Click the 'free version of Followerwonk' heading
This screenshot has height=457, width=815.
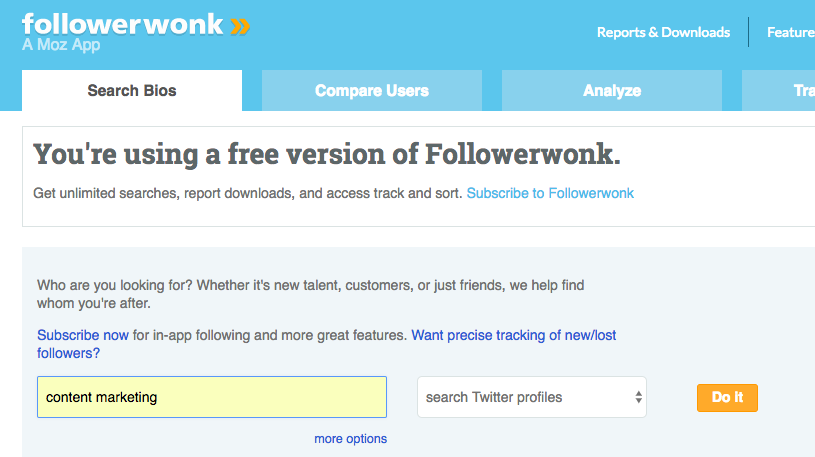[327, 155]
